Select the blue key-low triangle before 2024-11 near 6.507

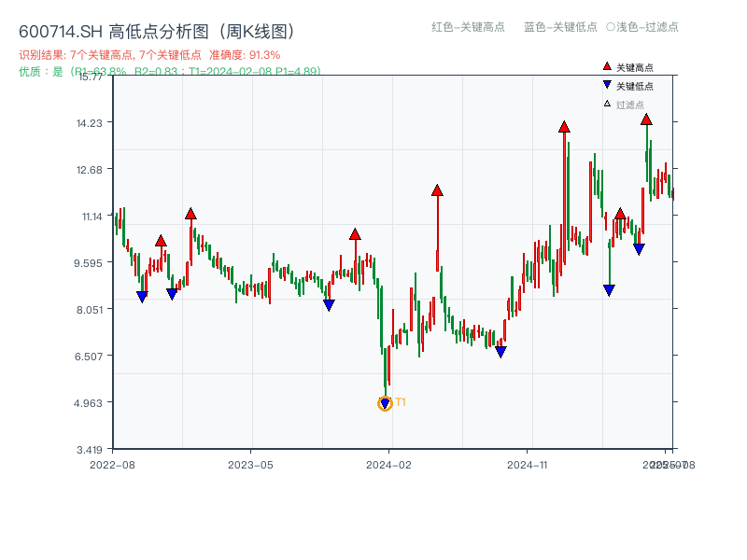click(x=500, y=352)
